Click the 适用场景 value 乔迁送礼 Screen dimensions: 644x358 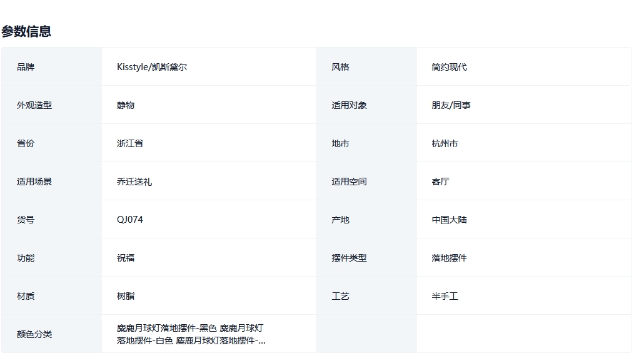(134, 182)
